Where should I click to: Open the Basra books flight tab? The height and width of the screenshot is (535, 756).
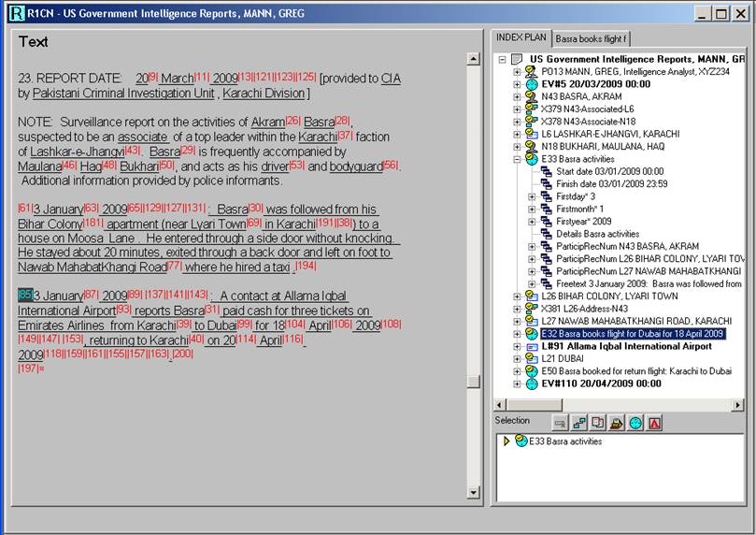(x=591, y=38)
